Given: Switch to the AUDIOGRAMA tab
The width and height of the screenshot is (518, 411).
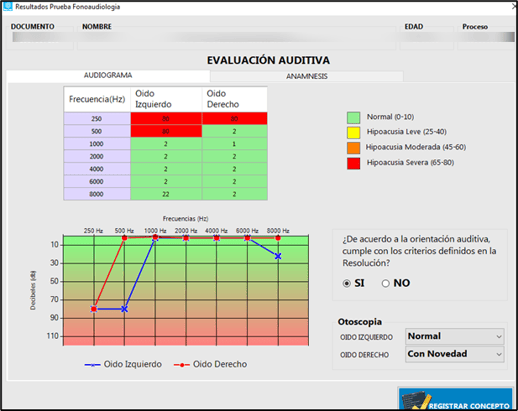Looking at the screenshot, I should [108, 75].
